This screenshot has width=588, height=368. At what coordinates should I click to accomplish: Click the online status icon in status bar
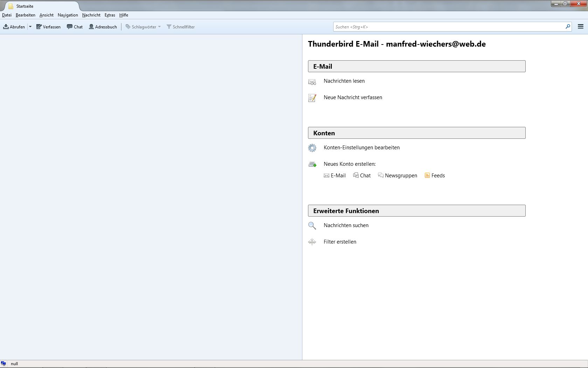pyautogui.click(x=3, y=364)
